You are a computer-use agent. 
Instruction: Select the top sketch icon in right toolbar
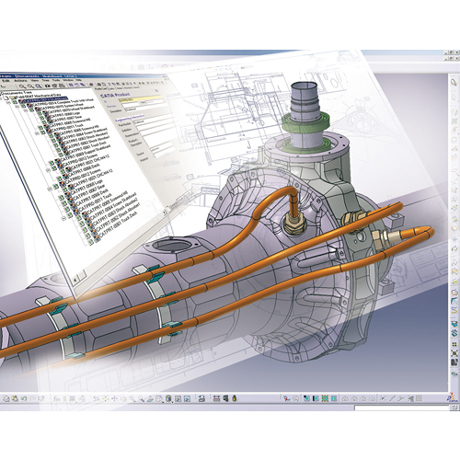click(454, 82)
